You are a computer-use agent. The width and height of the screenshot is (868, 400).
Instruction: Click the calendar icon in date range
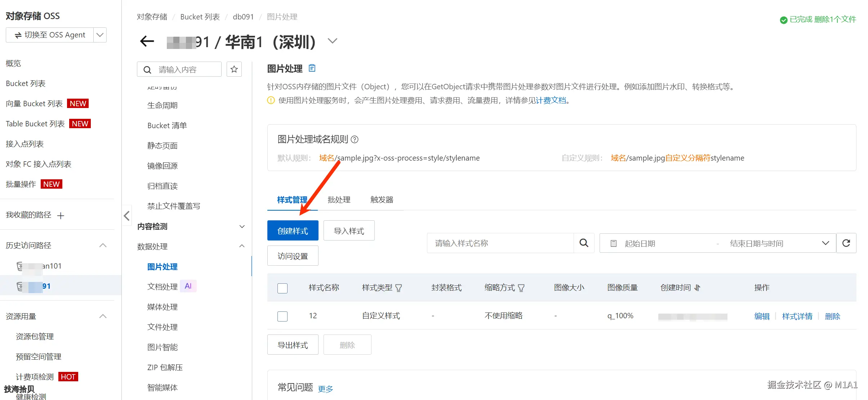pos(613,243)
